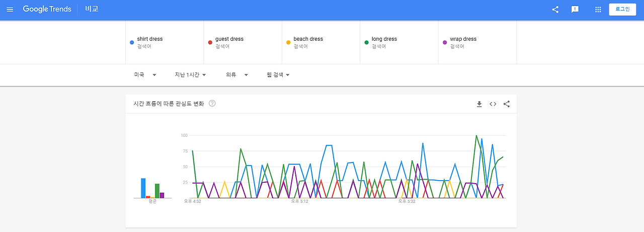Image resolution: width=644 pixels, height=232 pixels.
Task: Edit the shirt dress search term
Action: (x=165, y=42)
